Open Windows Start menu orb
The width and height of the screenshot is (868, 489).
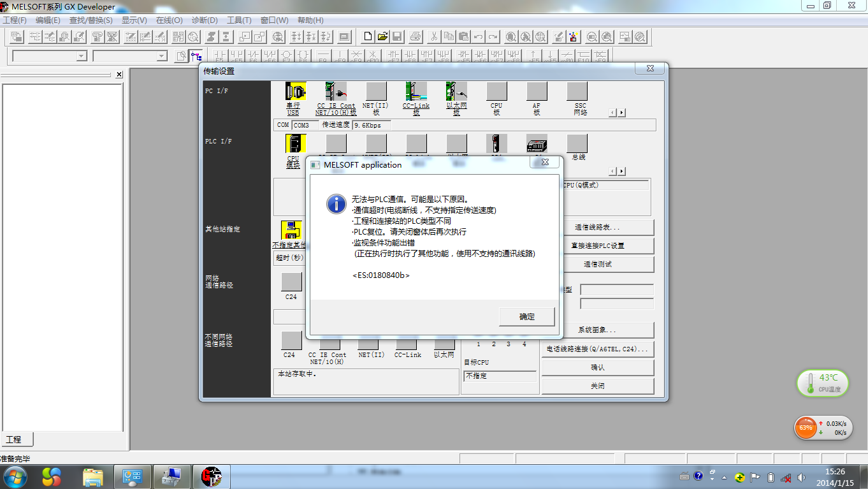[15, 476]
